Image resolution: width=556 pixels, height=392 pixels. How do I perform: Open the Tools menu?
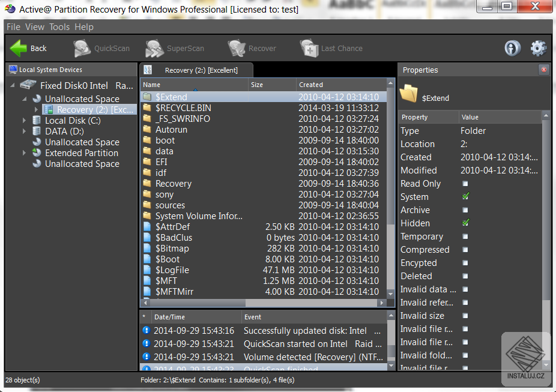click(59, 27)
